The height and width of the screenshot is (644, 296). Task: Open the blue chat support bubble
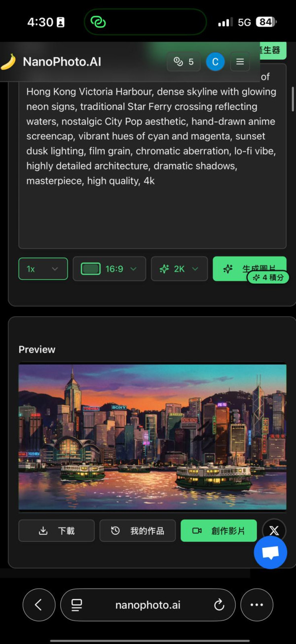pyautogui.click(x=270, y=553)
